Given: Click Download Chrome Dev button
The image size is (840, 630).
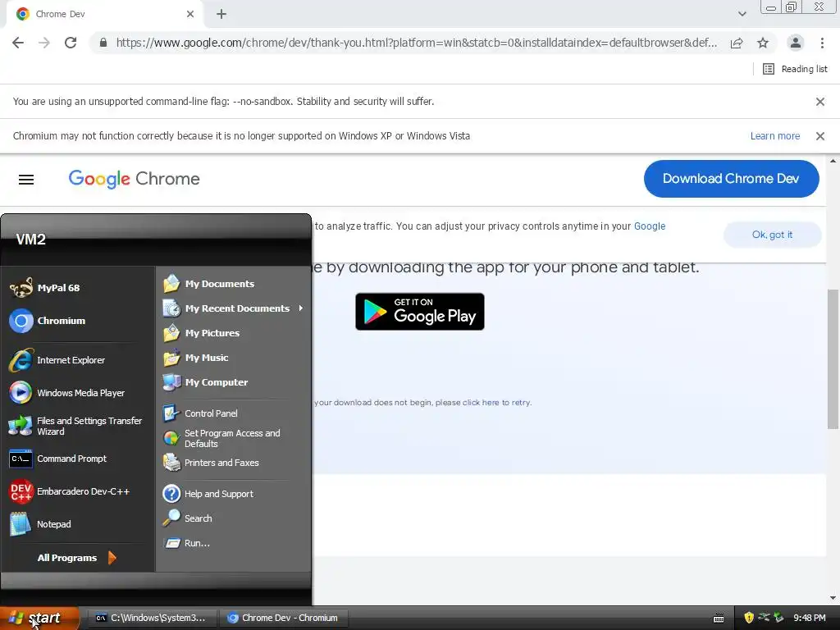Looking at the screenshot, I should click(x=731, y=178).
